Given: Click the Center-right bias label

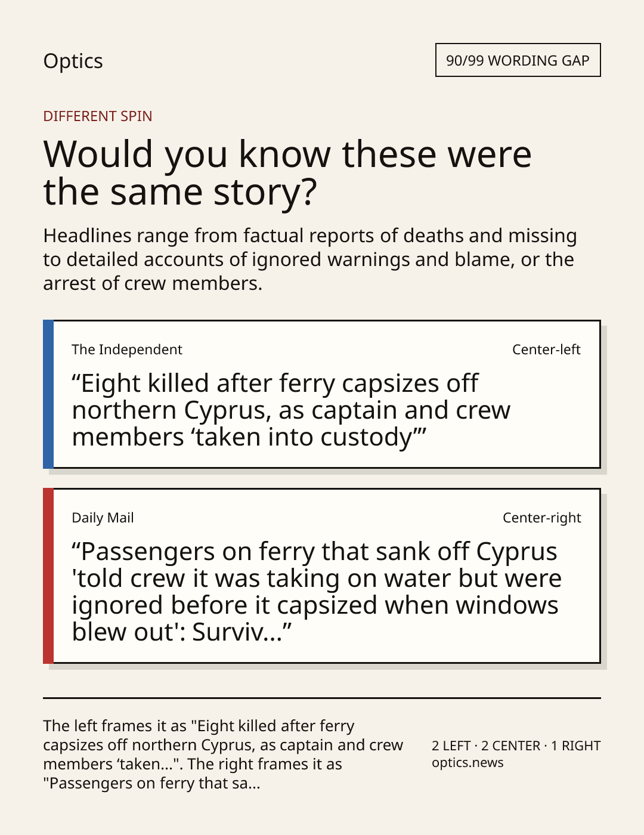Looking at the screenshot, I should tap(541, 518).
